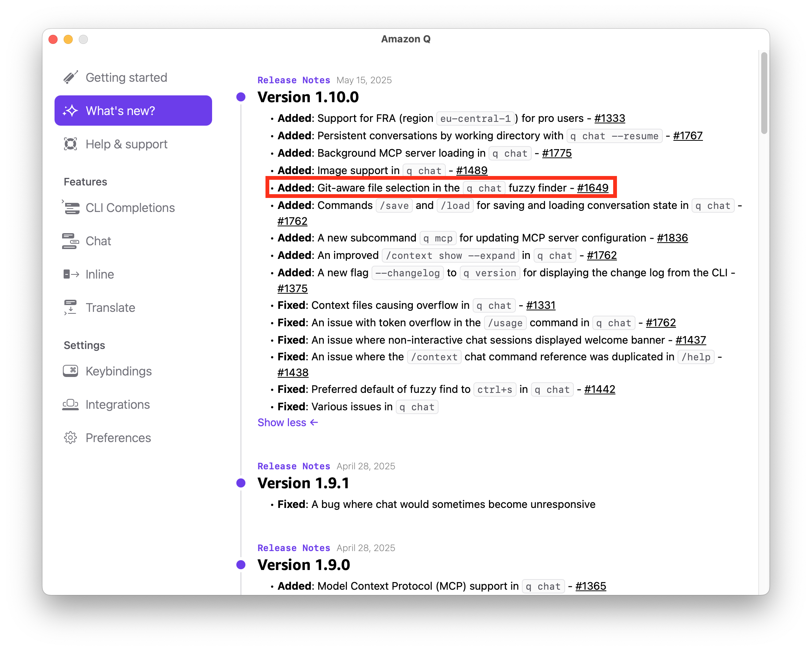Open Help & support lifebuoy icon
The height and width of the screenshot is (651, 812).
pyautogui.click(x=71, y=144)
